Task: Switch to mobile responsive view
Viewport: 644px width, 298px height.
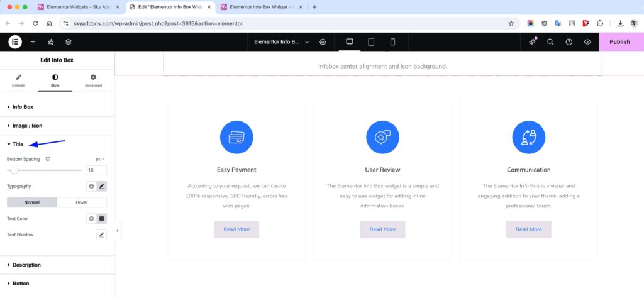Action: coord(392,42)
